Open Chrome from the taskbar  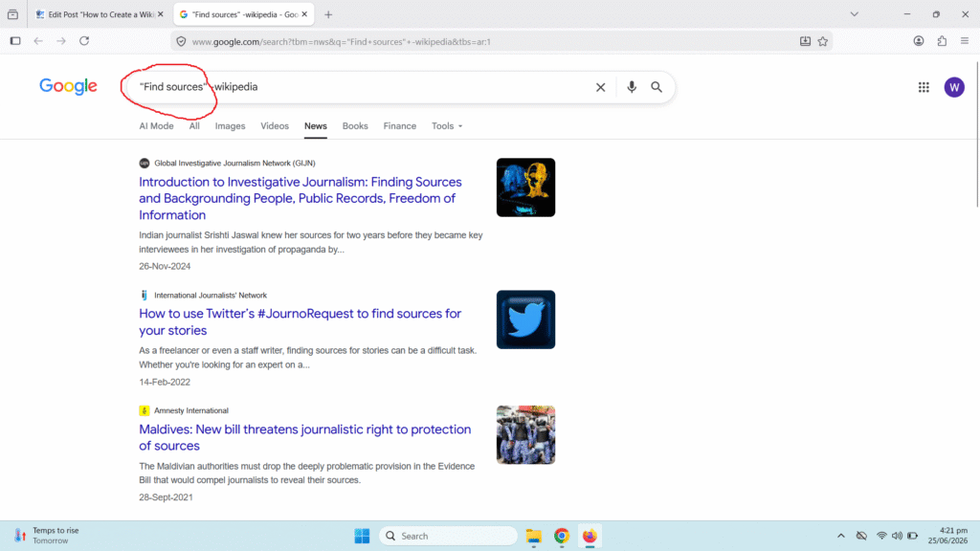561,536
